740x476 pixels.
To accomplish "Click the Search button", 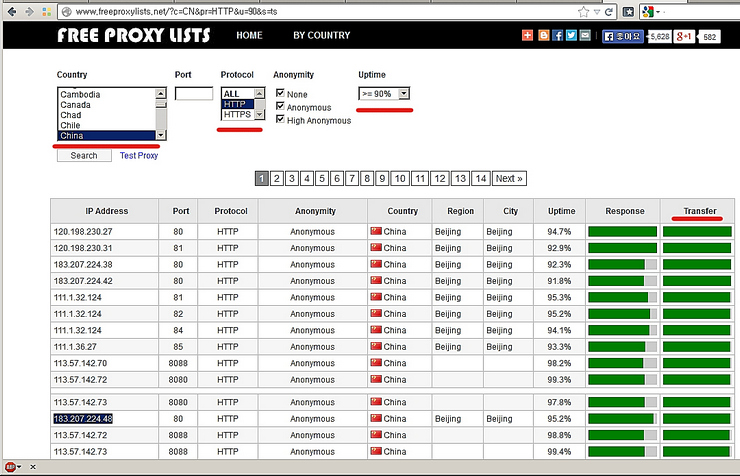I will [84, 156].
